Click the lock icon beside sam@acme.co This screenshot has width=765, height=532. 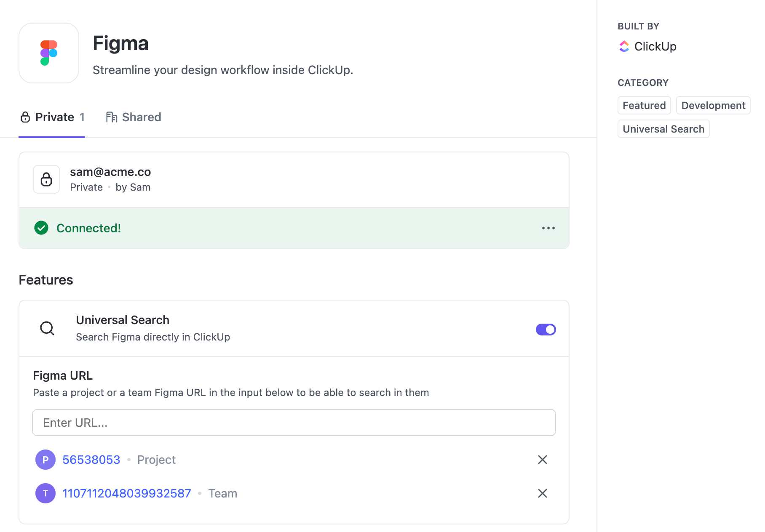click(46, 179)
